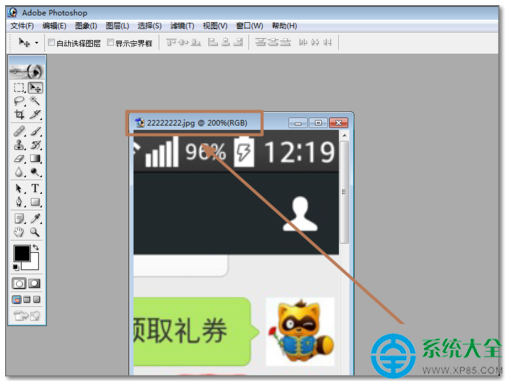Jump to ImageReady icon
The width and height of the screenshot is (505, 381).
click(x=27, y=315)
